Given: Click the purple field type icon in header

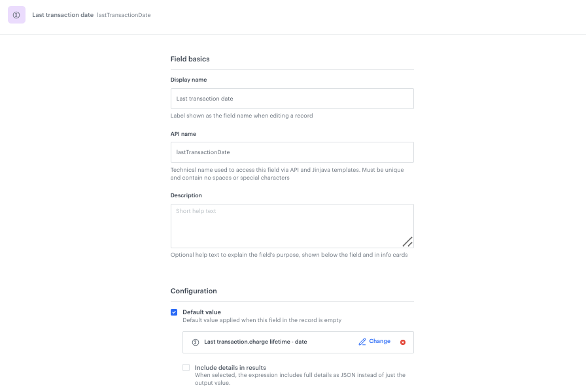Looking at the screenshot, I should pos(16,15).
